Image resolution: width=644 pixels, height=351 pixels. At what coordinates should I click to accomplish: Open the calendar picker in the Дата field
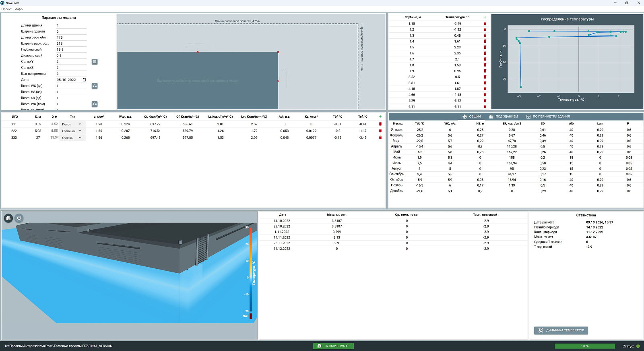(84, 80)
